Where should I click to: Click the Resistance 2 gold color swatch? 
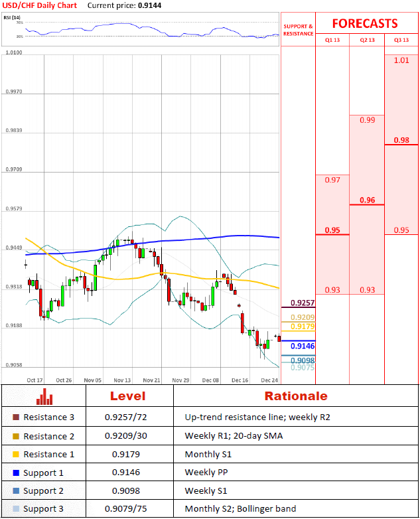[x=16, y=436]
